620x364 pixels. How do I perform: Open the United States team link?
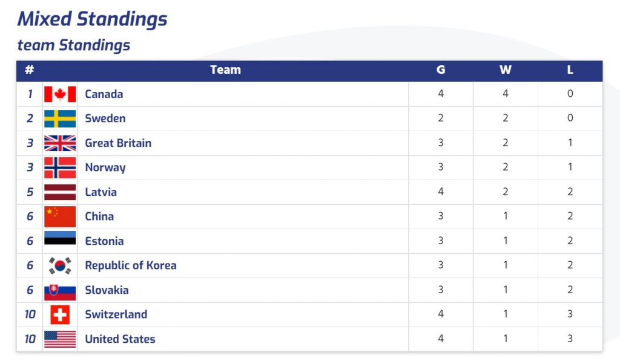click(x=120, y=339)
